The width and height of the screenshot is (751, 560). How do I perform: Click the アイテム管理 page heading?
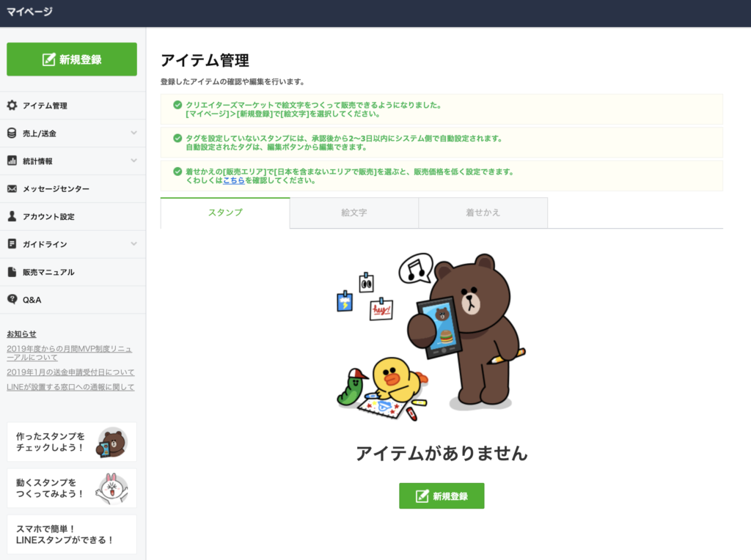[205, 60]
